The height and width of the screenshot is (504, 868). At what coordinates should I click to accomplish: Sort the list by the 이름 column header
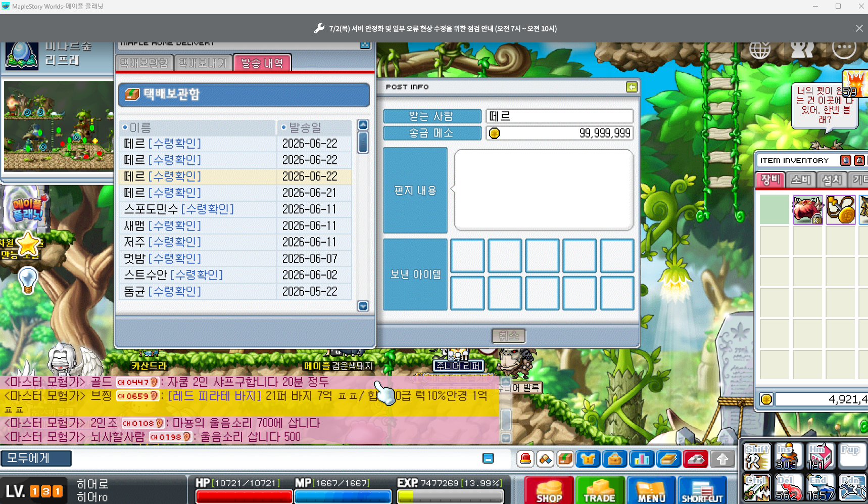(x=198, y=127)
